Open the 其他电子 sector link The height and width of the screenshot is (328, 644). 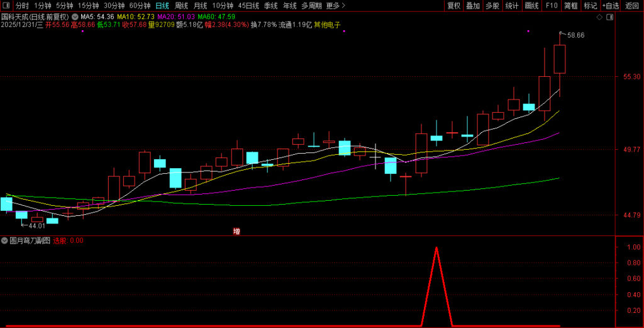tap(328, 25)
